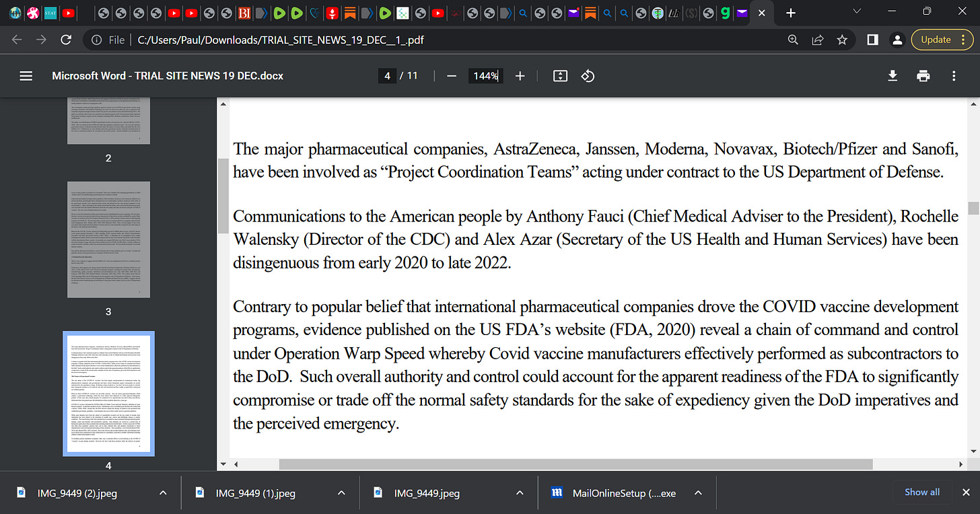Click the document horizontal scrollbar thumb
980x514 pixels.
(x=575, y=464)
